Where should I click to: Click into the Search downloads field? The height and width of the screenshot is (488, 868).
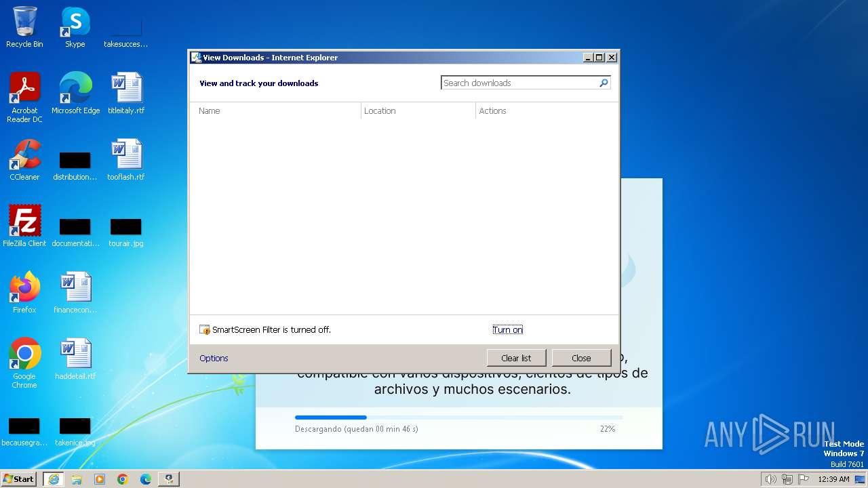[520, 83]
